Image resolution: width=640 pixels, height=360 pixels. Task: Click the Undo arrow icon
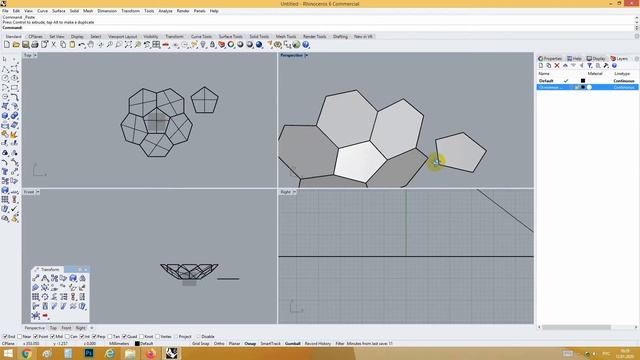[x=82, y=45]
